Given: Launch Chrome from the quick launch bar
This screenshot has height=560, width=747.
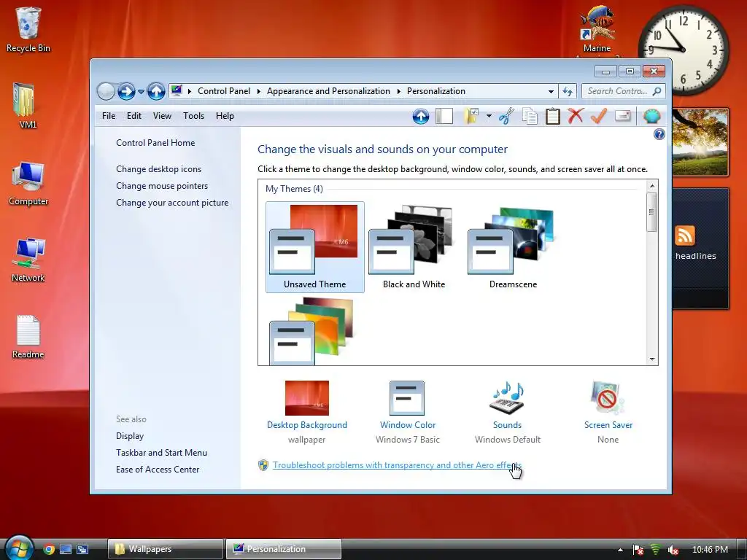Looking at the screenshot, I should click(49, 549).
